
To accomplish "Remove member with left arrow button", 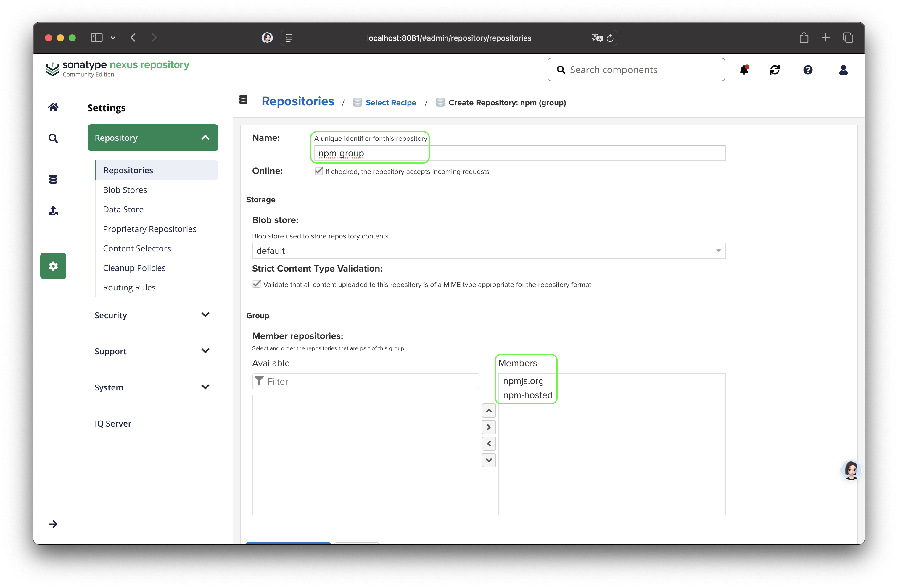I will (489, 444).
